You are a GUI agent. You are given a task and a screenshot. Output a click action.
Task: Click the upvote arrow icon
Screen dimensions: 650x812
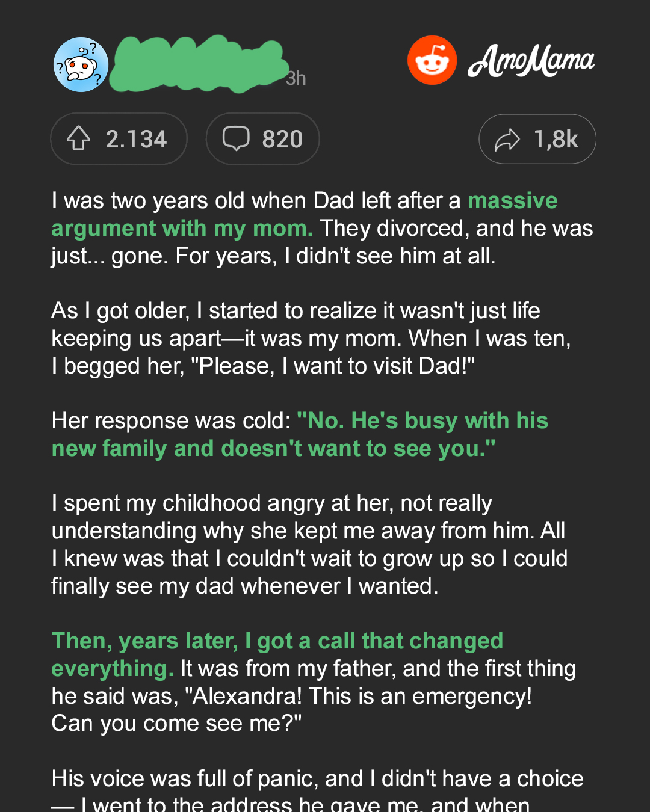(78, 139)
